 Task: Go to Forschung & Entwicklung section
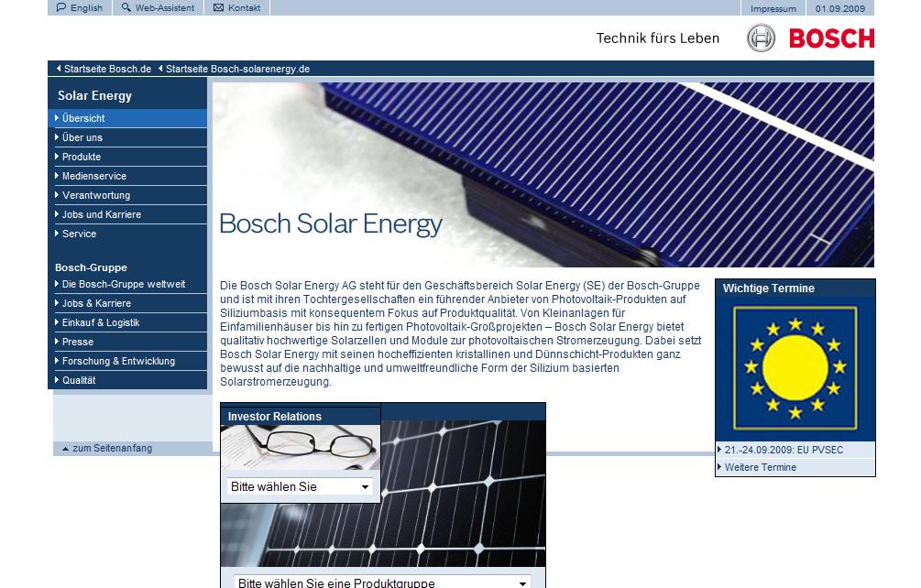click(x=118, y=361)
